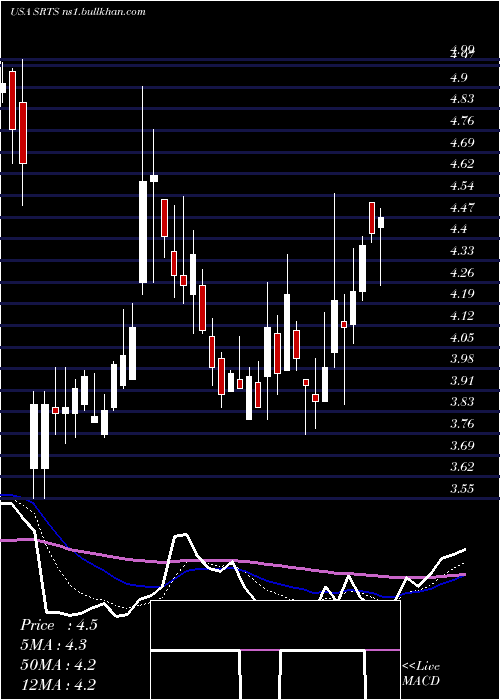500x700 pixels.
Task: Click the 3.69 price axis label
Action: pos(462,445)
